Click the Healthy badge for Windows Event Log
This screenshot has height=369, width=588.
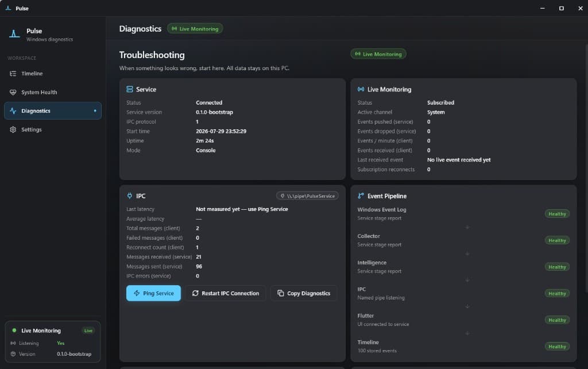pyautogui.click(x=557, y=214)
